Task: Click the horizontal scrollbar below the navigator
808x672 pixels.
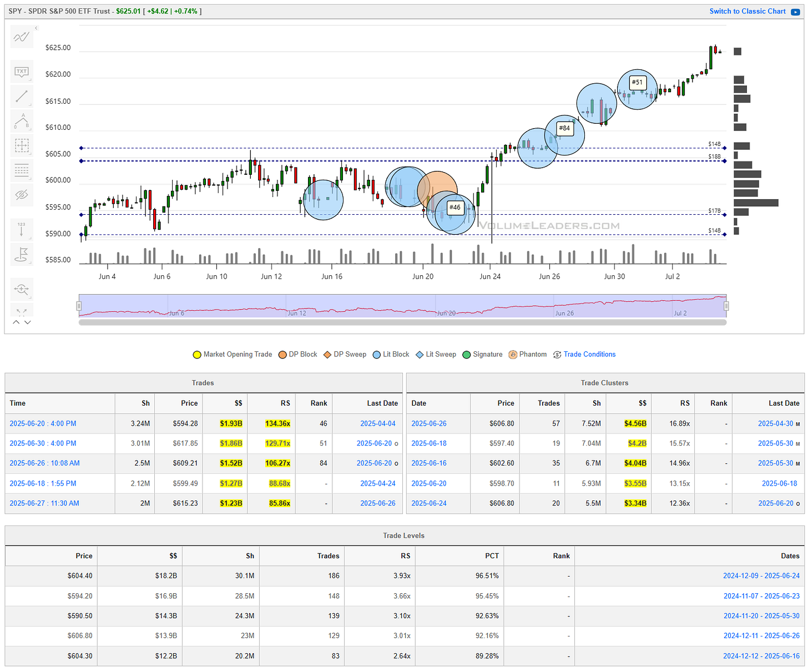Action: point(402,322)
